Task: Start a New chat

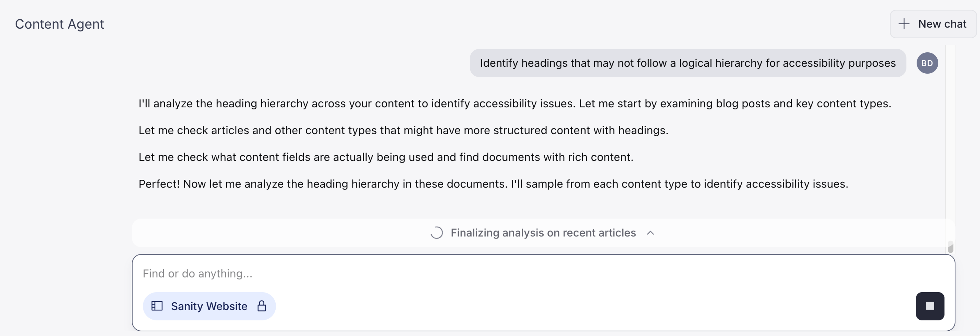Action: tap(933, 24)
